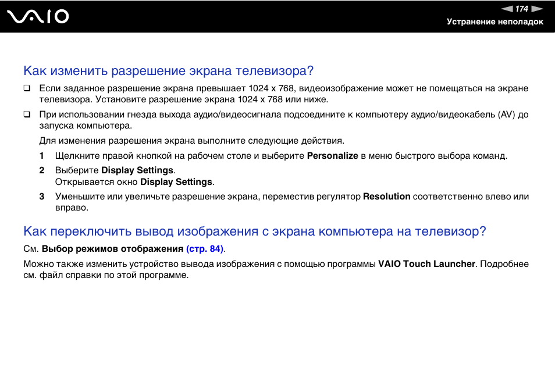Go to the next page using the right arrow
Screen dimensions: 555x392
537,9
